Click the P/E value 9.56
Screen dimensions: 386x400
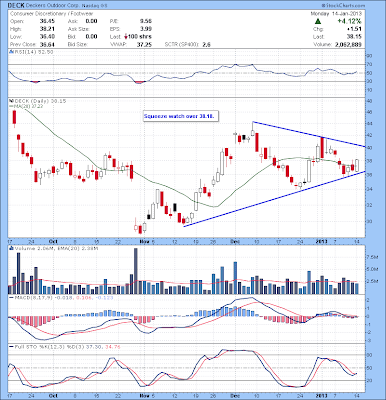point(146,21)
